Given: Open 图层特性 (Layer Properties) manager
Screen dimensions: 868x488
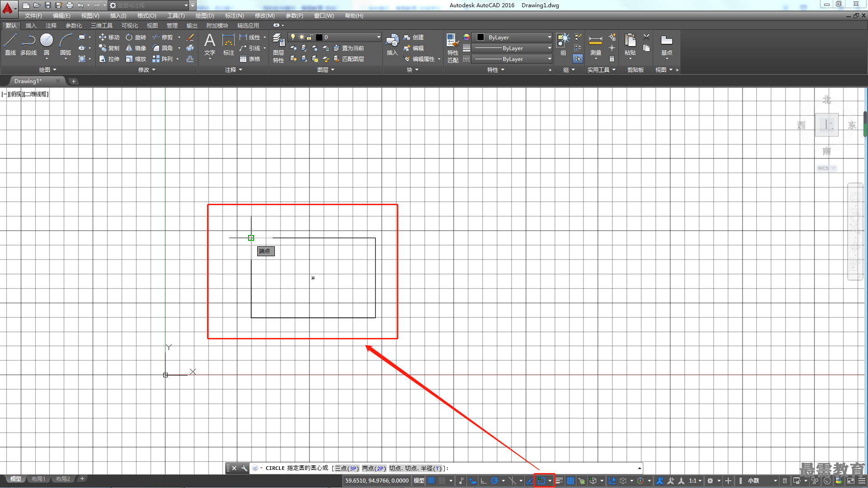Looking at the screenshot, I should [278, 48].
